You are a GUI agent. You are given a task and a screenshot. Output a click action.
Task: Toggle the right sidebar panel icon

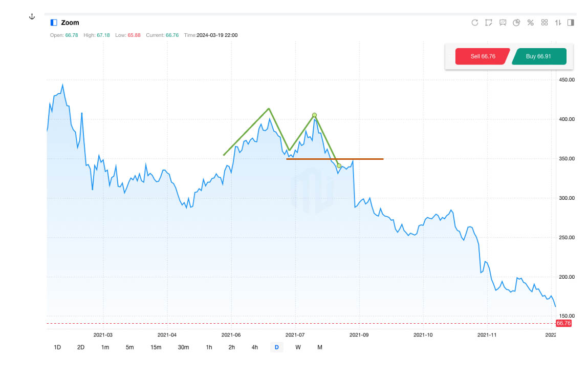(571, 23)
